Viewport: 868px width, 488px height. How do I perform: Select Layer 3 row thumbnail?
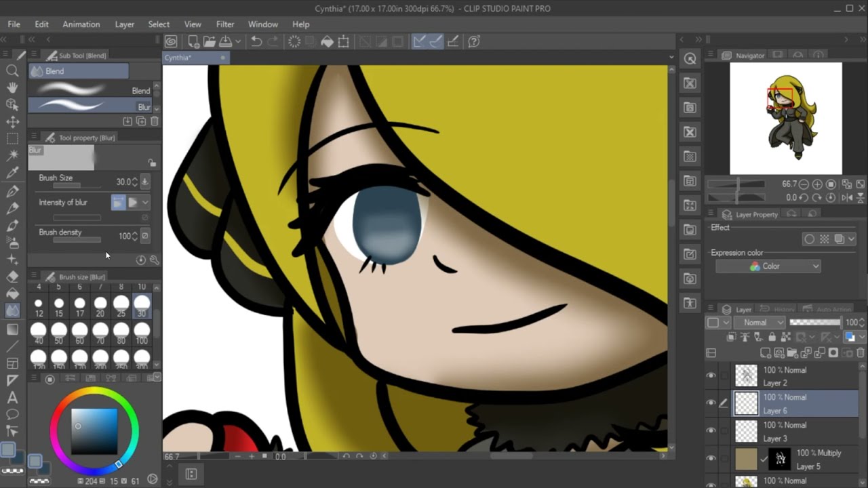(x=746, y=431)
